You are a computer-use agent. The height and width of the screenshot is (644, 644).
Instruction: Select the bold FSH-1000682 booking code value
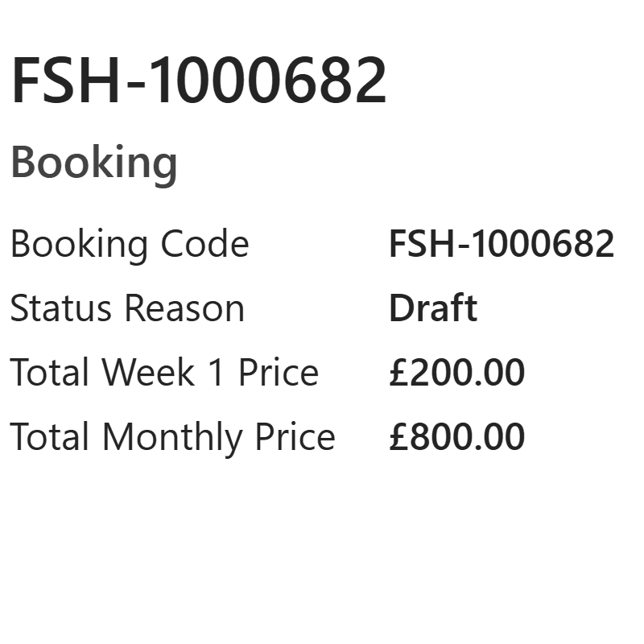click(x=501, y=244)
